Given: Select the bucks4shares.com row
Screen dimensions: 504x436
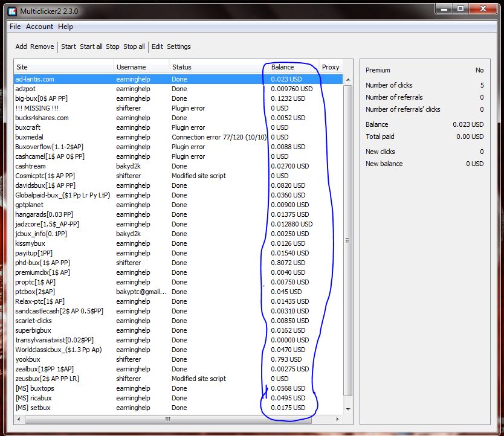Looking at the screenshot, I should tap(178, 118).
